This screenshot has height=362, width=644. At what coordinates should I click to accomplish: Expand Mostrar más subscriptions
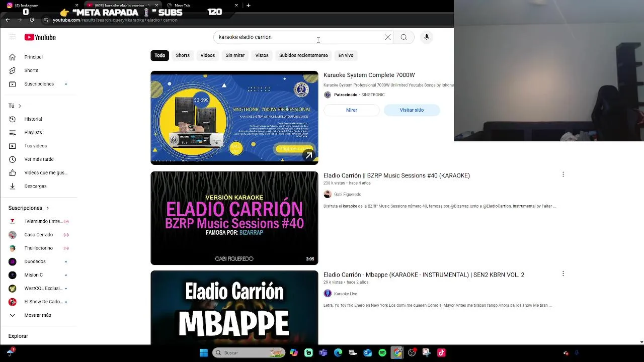coord(38,315)
